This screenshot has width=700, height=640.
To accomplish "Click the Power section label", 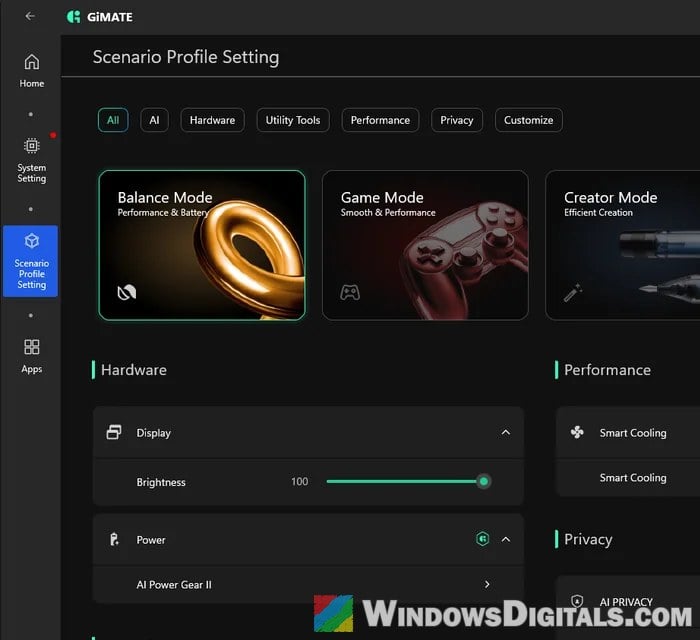I will pyautogui.click(x=151, y=540).
